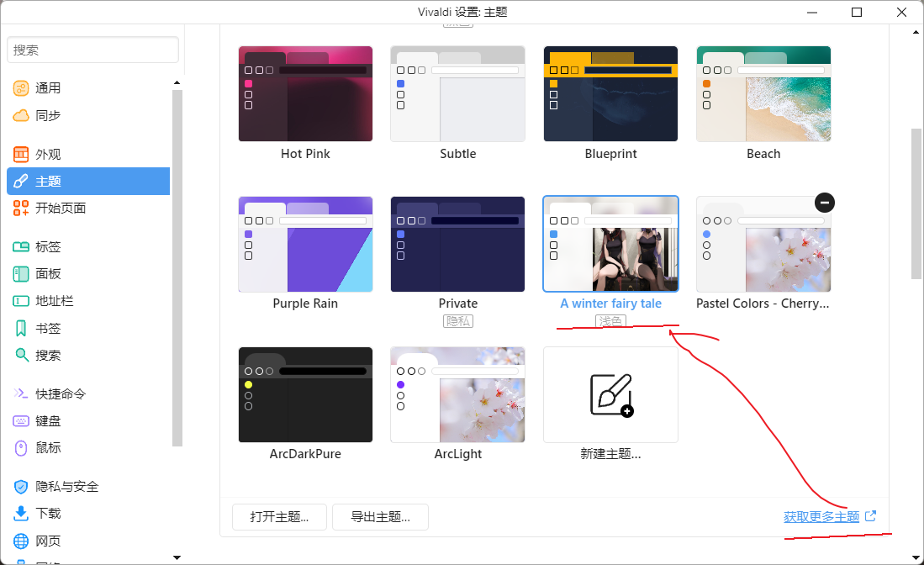924x565 pixels.
Task: Click the magnifier icon for 搜索 settings
Action: click(x=21, y=355)
